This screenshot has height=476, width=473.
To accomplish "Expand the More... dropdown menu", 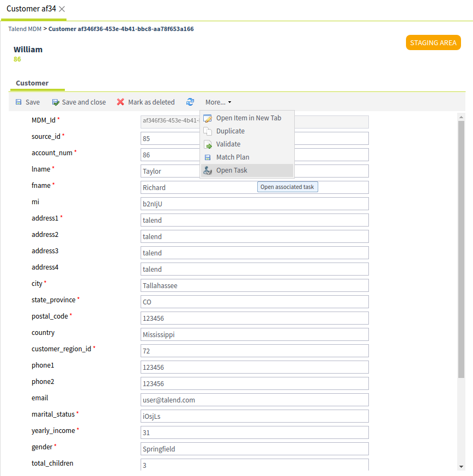I will point(218,102).
